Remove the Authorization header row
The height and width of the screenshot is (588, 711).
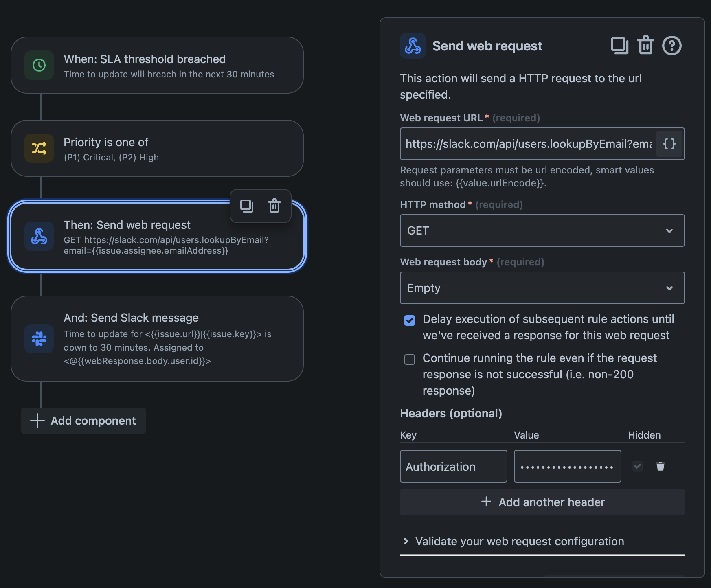pos(661,466)
